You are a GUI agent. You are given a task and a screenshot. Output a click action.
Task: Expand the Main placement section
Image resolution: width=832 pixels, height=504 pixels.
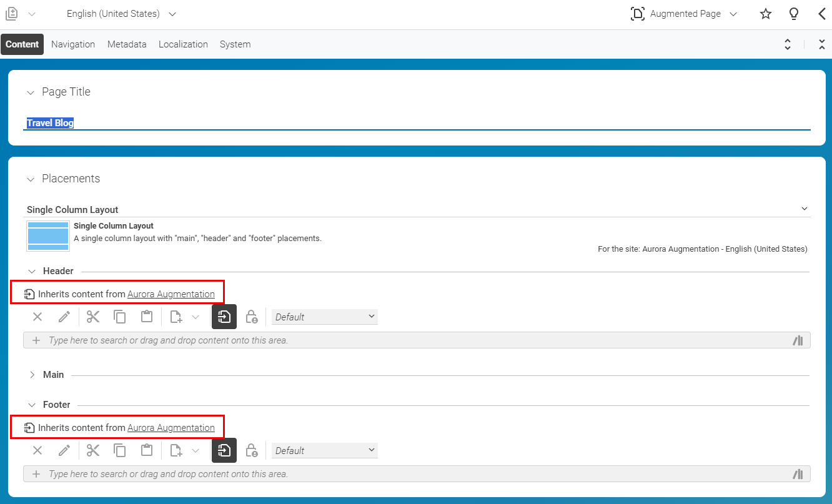click(x=32, y=375)
